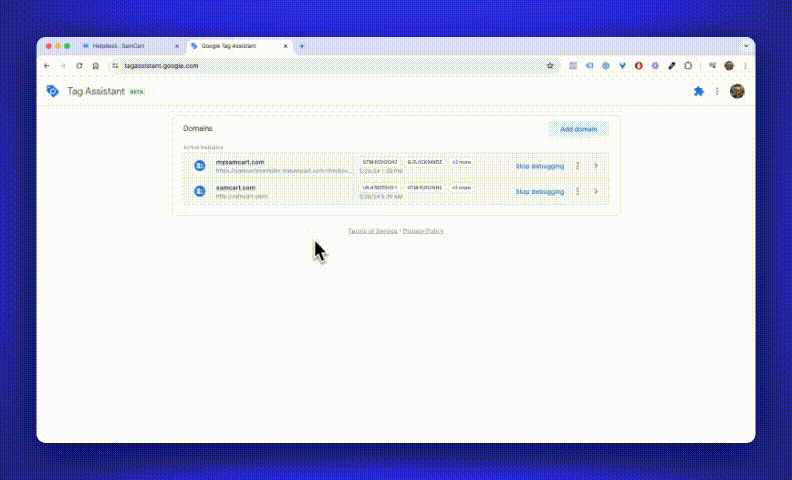Click the http://samcart.com/ URL text
Image resolution: width=792 pixels, height=480 pixels.
(242, 196)
